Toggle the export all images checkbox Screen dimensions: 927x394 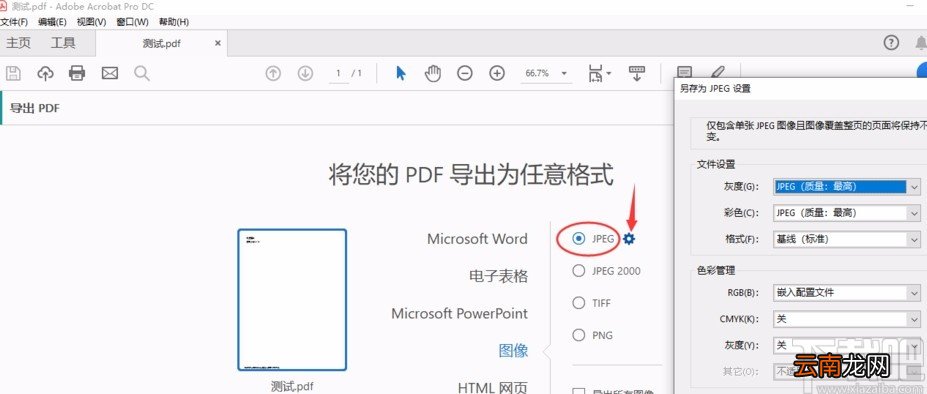[x=579, y=392]
